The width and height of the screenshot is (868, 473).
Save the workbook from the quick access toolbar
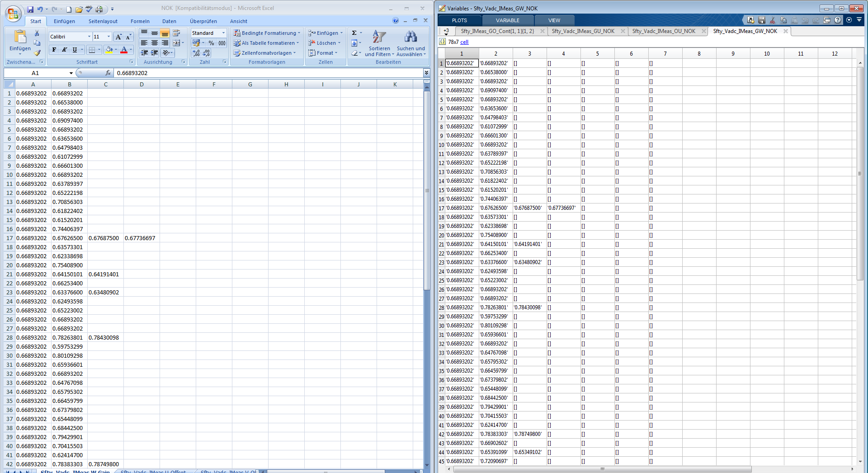[x=30, y=9]
